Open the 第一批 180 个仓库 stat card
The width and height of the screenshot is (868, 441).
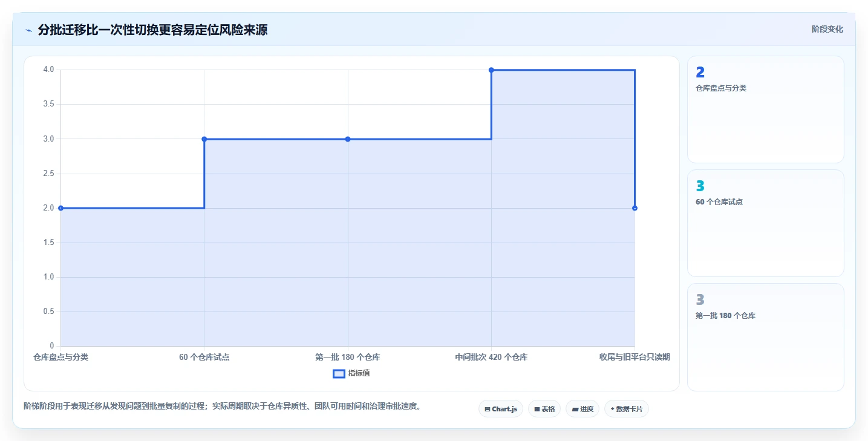point(765,337)
